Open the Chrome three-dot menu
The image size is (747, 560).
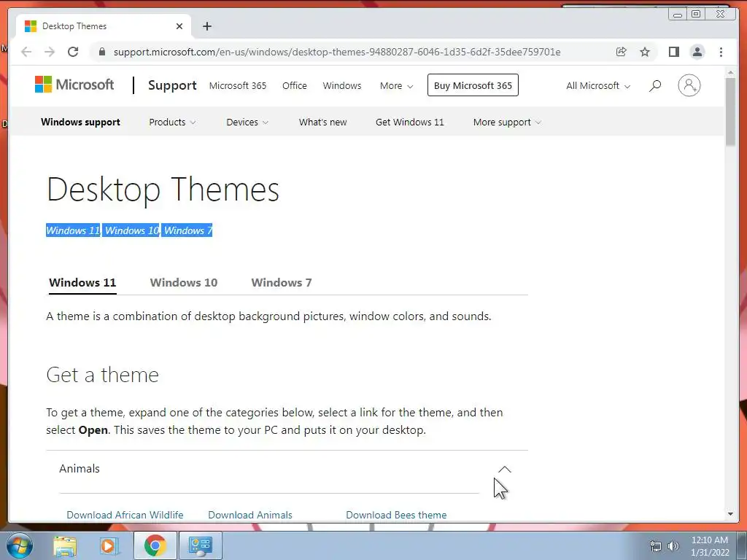point(721,52)
